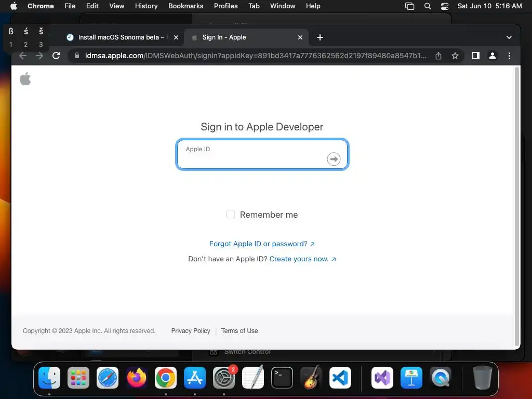Open System Settings from the Dock
Screen dimensions: 532x399
(x=224, y=378)
